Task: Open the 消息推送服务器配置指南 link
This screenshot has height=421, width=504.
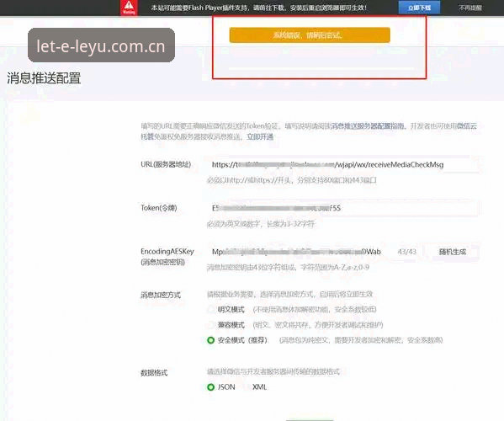Action: click(x=367, y=125)
